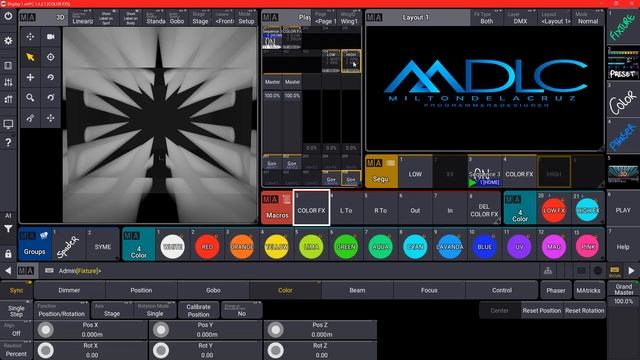
Task: Run the DEL COLOR FX macro
Action: pos(484,209)
